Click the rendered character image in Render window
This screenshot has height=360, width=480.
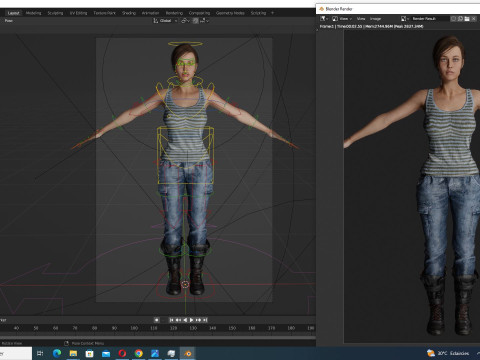(x=412, y=186)
